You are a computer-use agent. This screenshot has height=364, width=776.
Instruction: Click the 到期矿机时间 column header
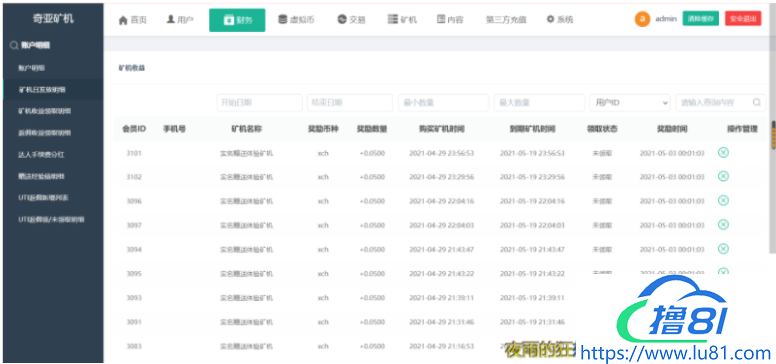coord(532,129)
